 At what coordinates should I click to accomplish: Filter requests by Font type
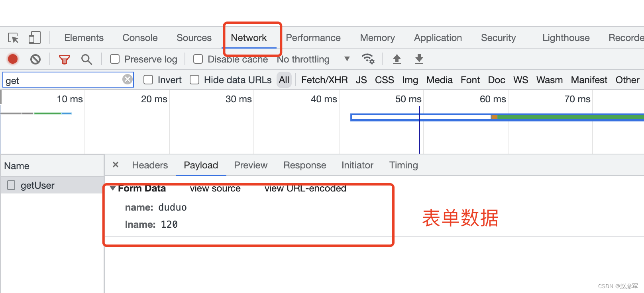coord(470,80)
